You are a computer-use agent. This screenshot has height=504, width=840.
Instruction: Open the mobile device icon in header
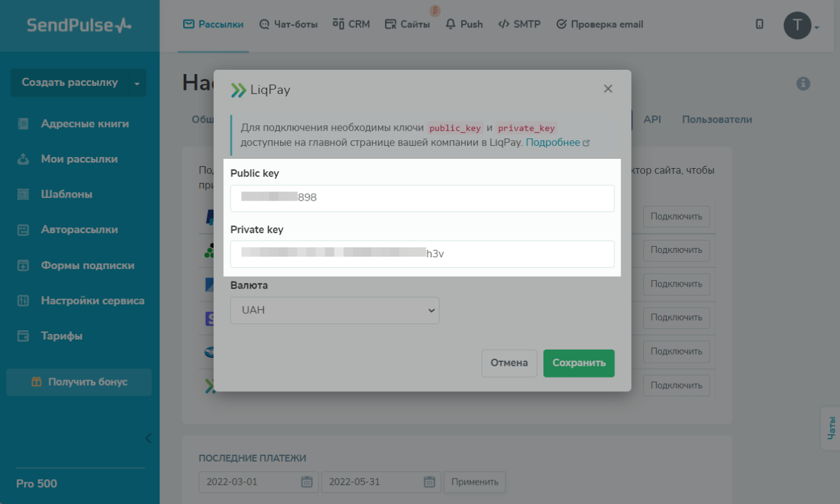pyautogui.click(x=760, y=24)
